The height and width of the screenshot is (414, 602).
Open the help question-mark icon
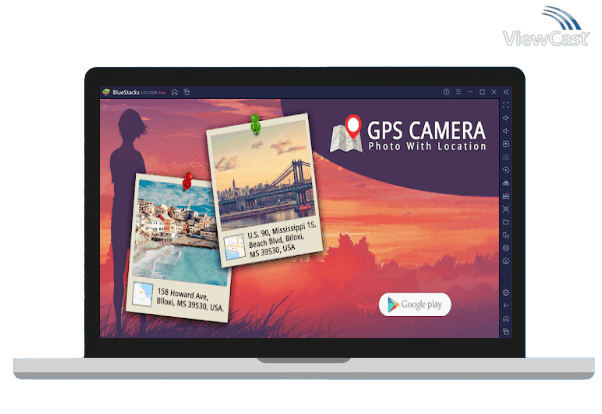coord(446,92)
